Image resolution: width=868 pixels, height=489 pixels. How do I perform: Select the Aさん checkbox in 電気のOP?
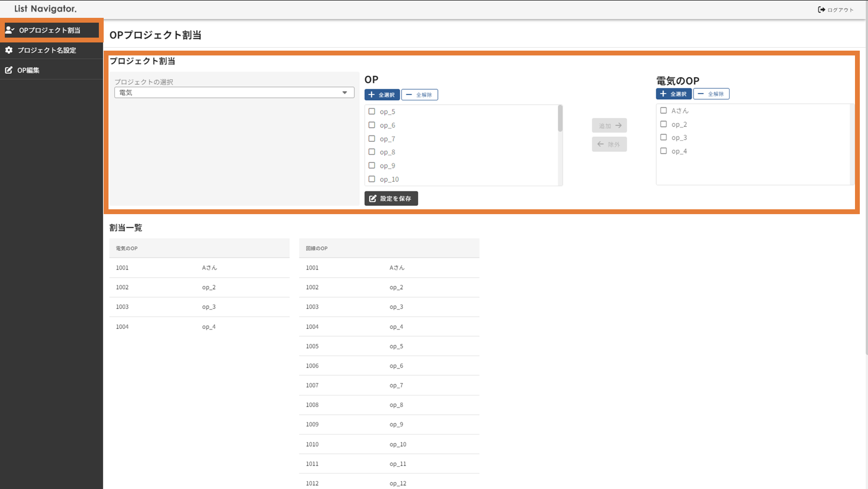(x=664, y=110)
